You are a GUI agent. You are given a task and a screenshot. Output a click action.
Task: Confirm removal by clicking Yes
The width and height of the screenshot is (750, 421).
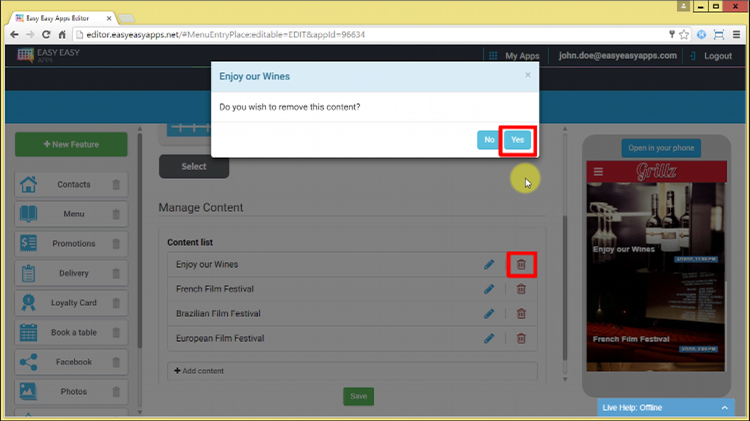click(x=517, y=140)
